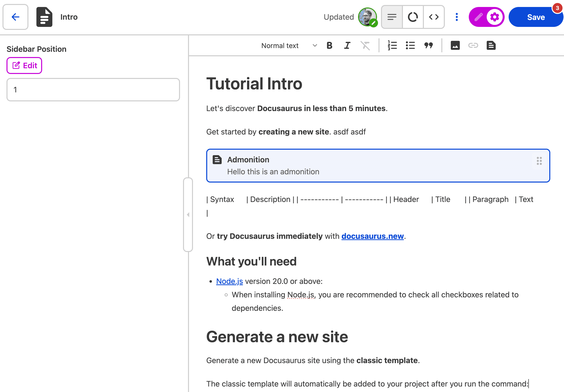This screenshot has height=392, width=564.
Task: Click the 'What you'll need' heading
Action: 251,261
